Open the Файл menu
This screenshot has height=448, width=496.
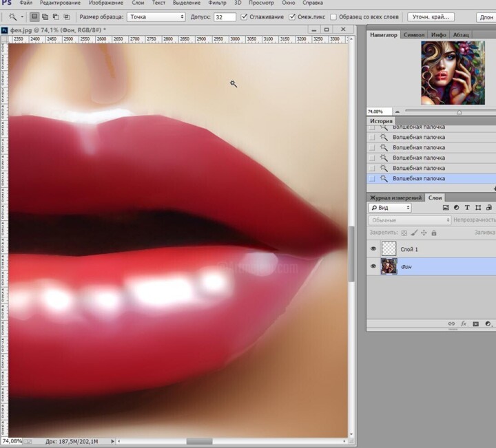(x=26, y=3)
